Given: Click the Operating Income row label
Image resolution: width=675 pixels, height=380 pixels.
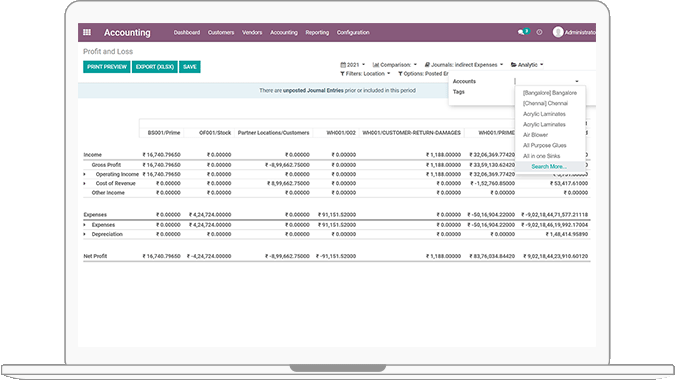Looking at the screenshot, I should tap(117, 174).
